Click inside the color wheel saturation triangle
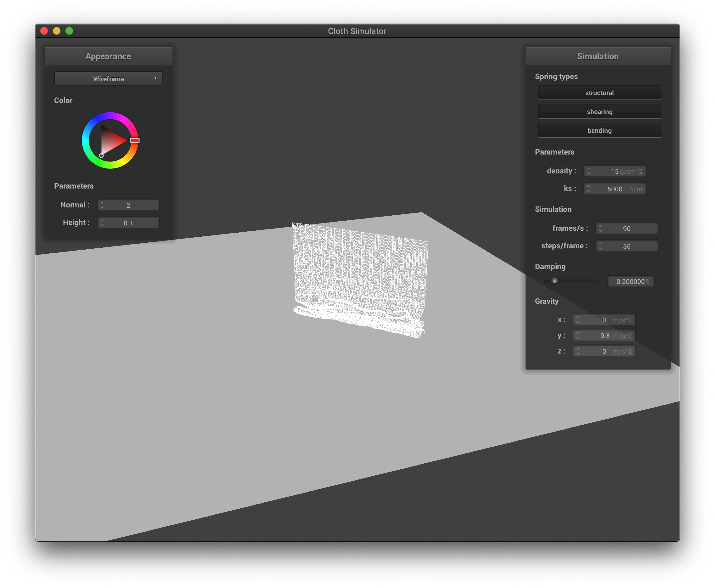715x588 pixels. (111, 140)
